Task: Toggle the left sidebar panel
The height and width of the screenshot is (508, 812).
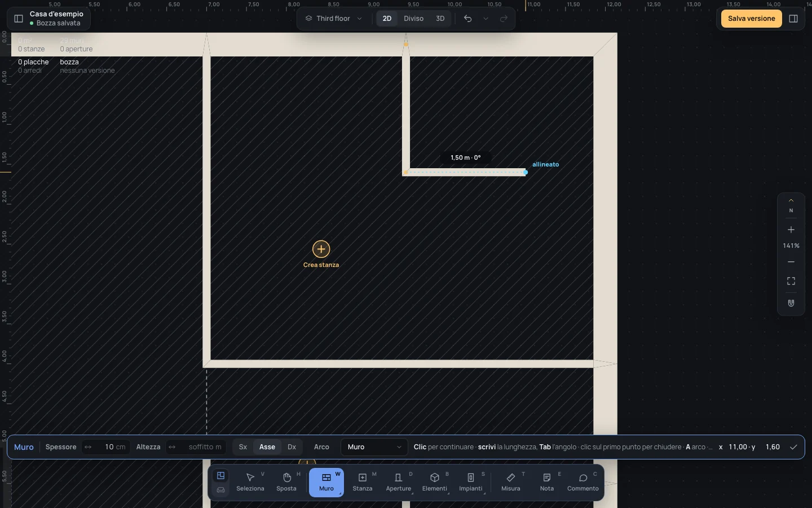Action: pos(19,19)
